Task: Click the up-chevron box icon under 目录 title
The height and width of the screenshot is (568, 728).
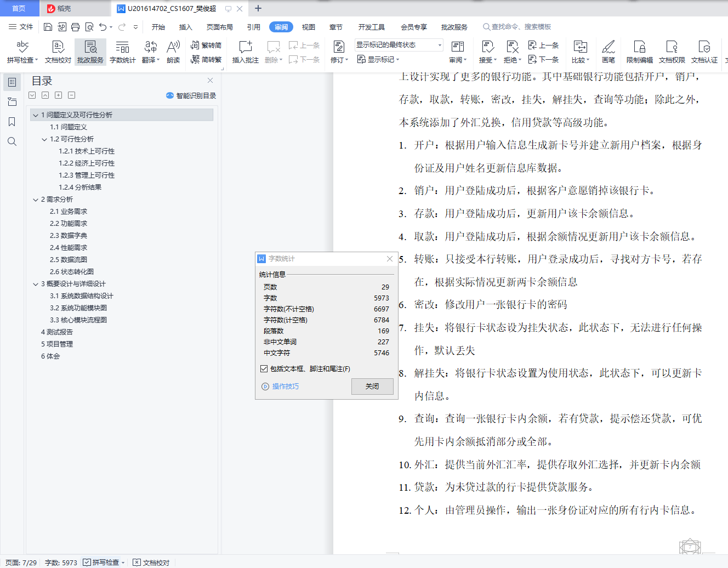Action: click(x=46, y=95)
